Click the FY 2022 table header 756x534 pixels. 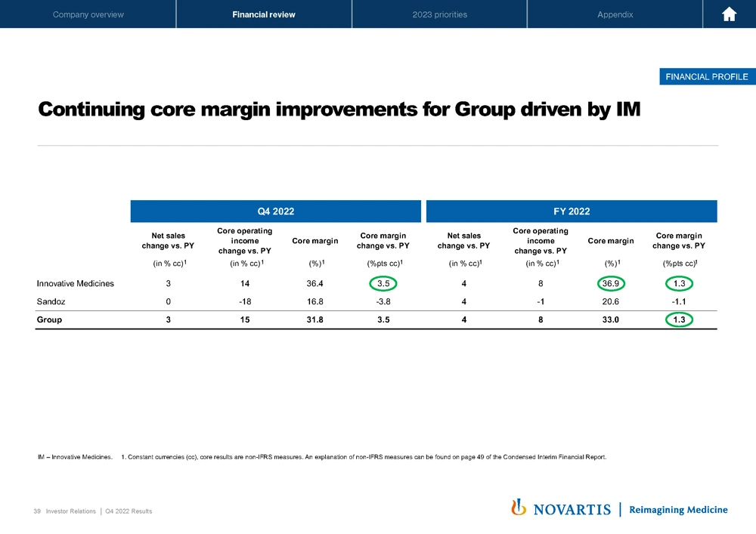pyautogui.click(x=571, y=211)
